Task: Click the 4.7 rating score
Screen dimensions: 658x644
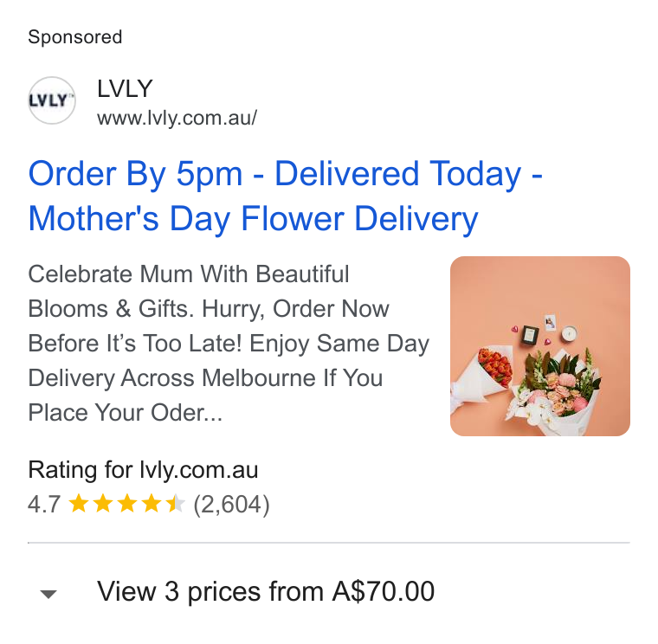Action: point(44,504)
